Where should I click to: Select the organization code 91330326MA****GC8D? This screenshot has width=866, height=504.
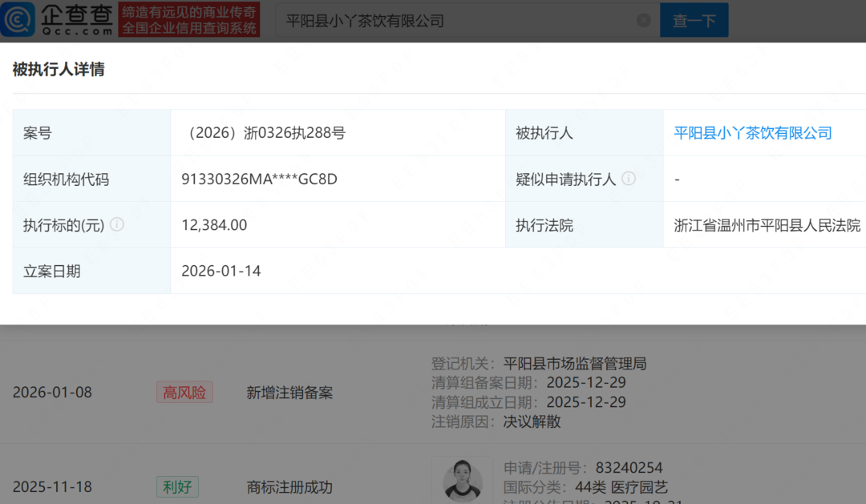click(259, 179)
